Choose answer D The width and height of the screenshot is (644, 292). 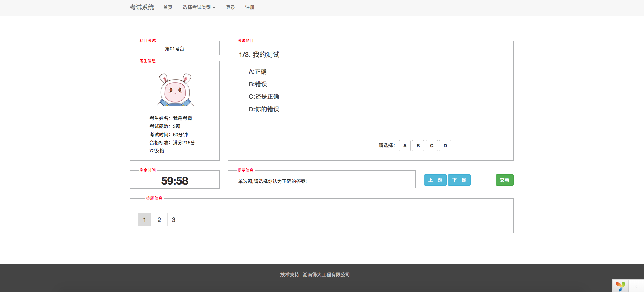pos(445,146)
